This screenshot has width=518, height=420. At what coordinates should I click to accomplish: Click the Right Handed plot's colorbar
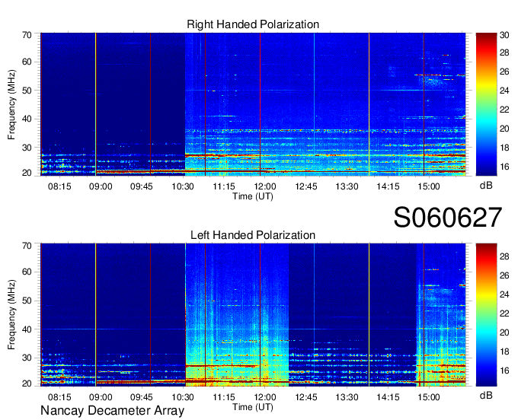point(486,104)
